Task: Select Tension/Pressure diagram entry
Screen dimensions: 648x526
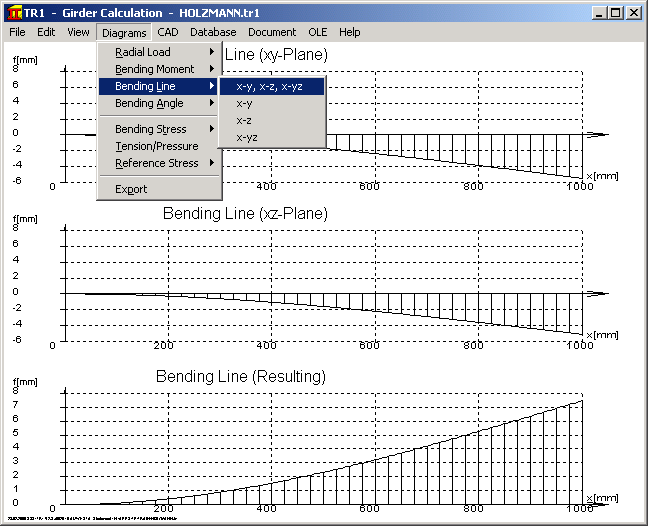Action: 156,146
